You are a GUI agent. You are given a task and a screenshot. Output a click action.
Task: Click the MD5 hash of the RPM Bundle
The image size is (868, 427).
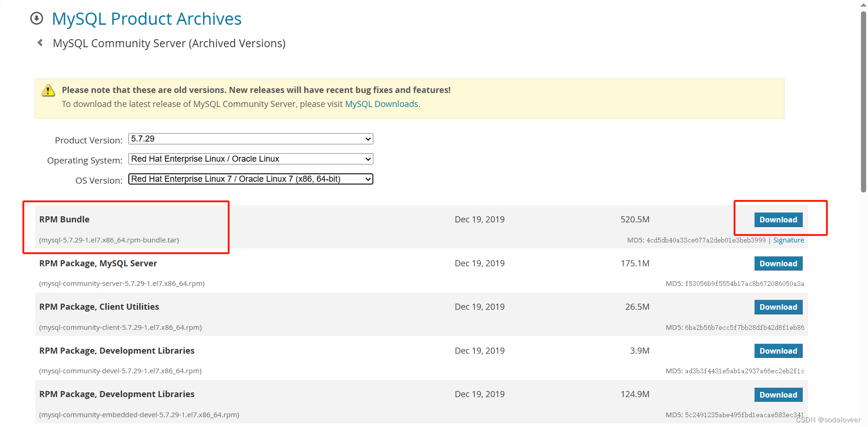pyautogui.click(x=706, y=240)
